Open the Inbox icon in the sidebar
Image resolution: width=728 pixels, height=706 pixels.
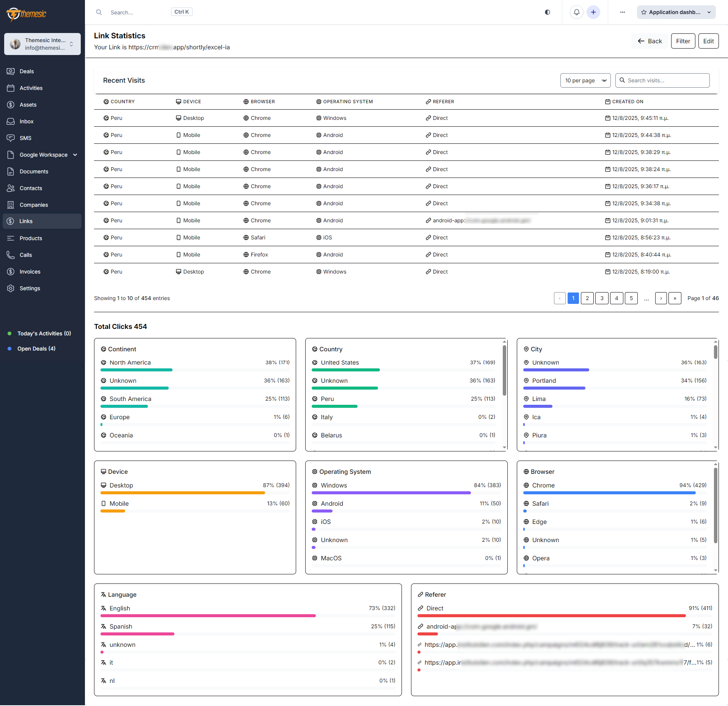pyautogui.click(x=11, y=121)
